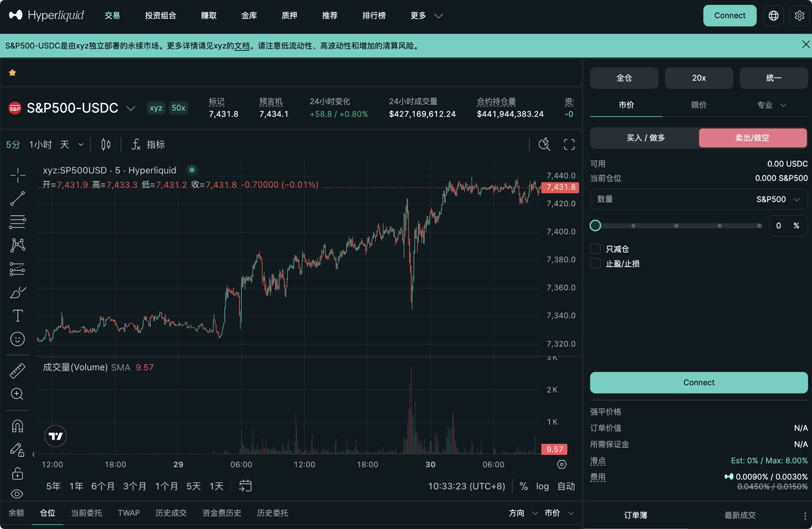Enable the take profit/stop loss (止盈/止损) checkbox
This screenshot has height=529, width=812.
(595, 263)
